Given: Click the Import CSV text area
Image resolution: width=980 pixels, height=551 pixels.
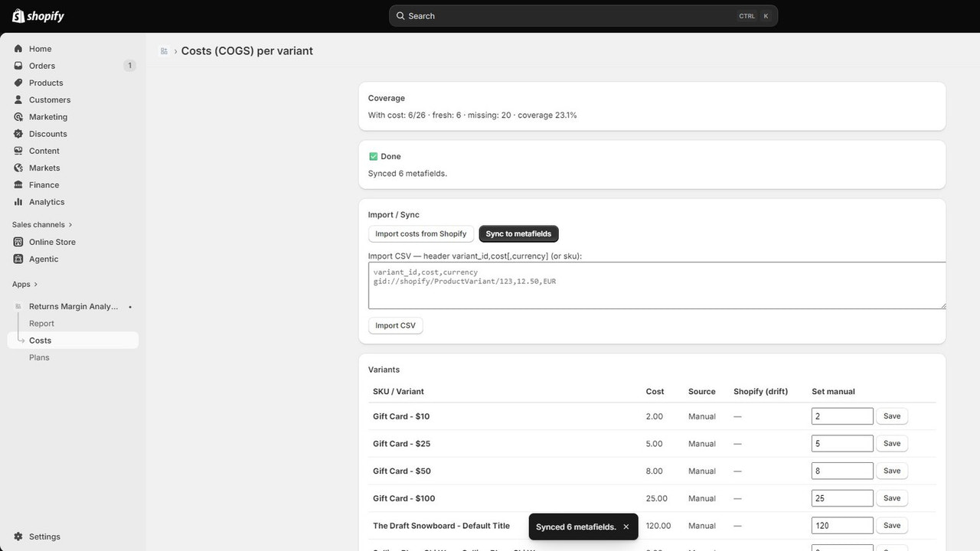Looking at the screenshot, I should coord(657,285).
